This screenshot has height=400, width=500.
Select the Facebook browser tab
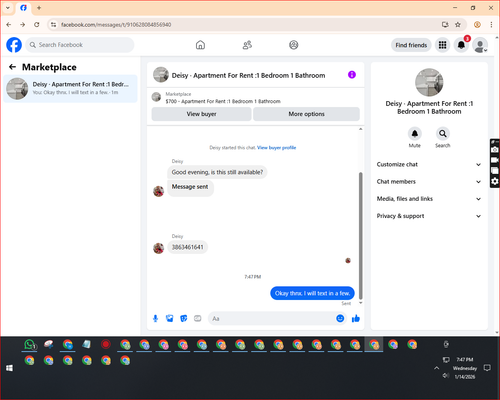point(23,8)
